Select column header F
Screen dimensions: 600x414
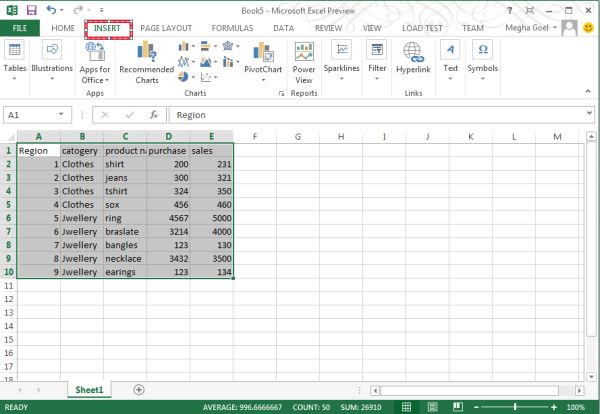(x=255, y=136)
